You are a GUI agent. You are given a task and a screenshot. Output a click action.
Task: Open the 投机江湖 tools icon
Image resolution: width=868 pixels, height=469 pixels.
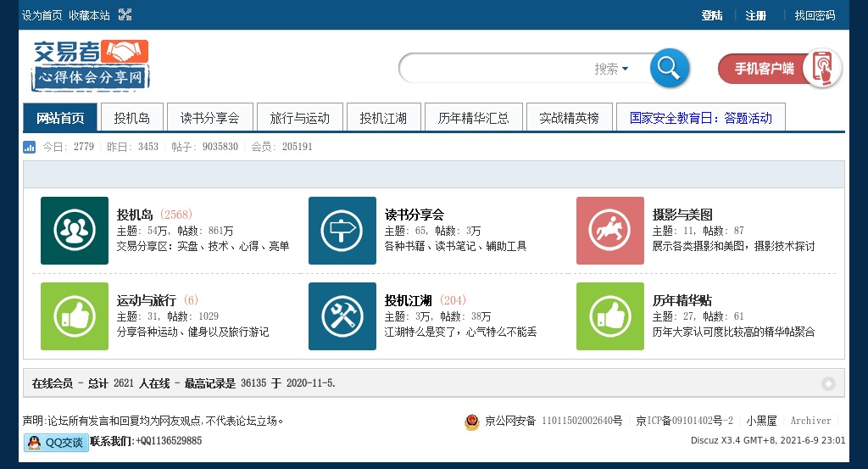coord(342,316)
